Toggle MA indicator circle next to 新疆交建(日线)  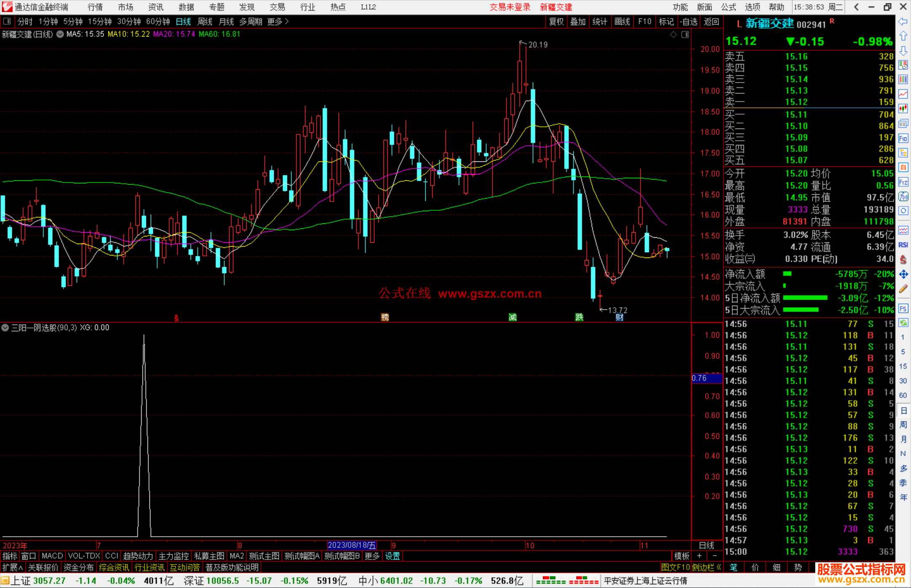coord(60,34)
